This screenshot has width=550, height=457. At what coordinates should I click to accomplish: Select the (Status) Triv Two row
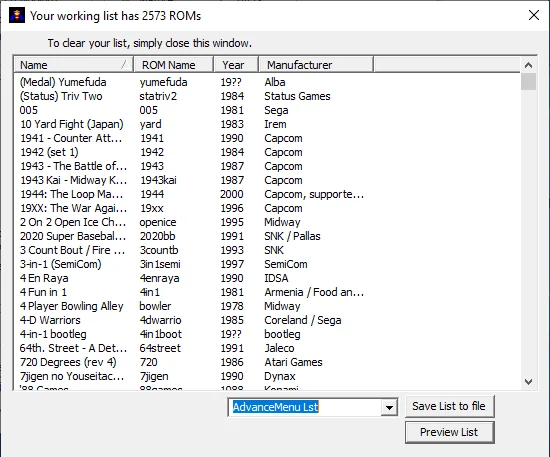267,96
